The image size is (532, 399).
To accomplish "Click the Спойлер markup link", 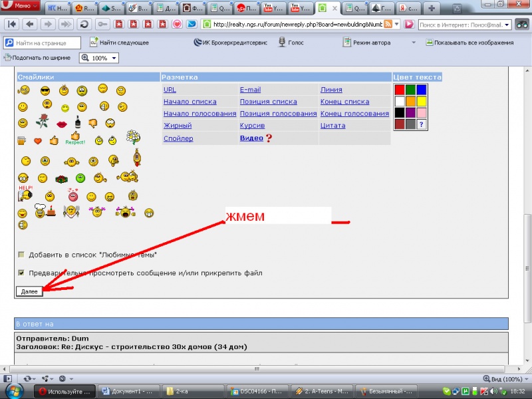I will coord(178,138).
